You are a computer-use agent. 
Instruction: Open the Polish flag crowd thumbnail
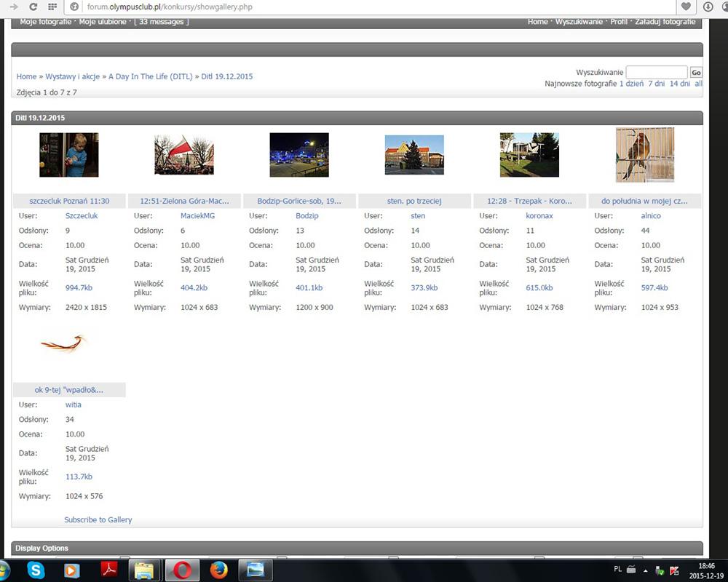(x=184, y=155)
